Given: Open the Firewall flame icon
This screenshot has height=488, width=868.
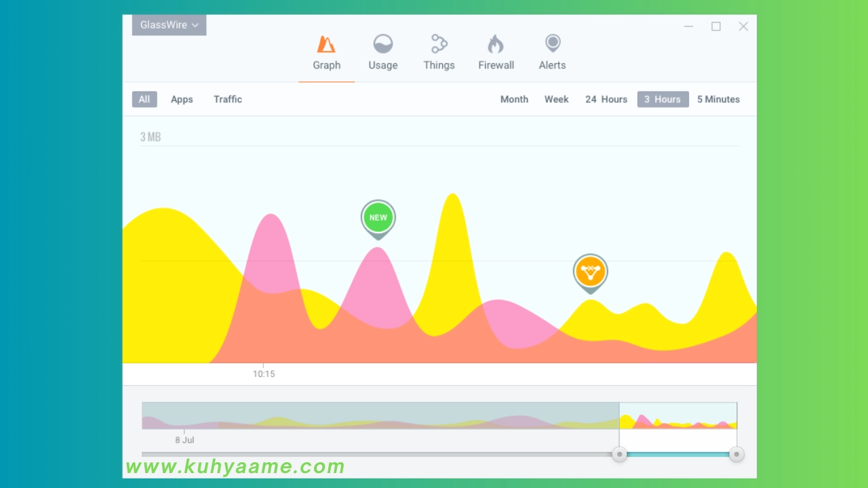Looking at the screenshot, I should tap(496, 45).
